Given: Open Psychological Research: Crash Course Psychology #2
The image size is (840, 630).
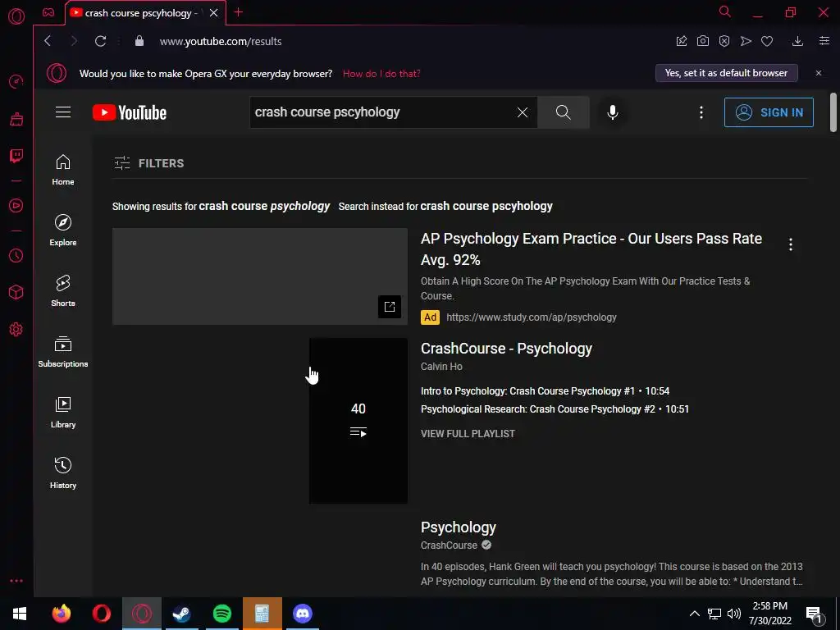Looking at the screenshot, I should pos(555,409).
